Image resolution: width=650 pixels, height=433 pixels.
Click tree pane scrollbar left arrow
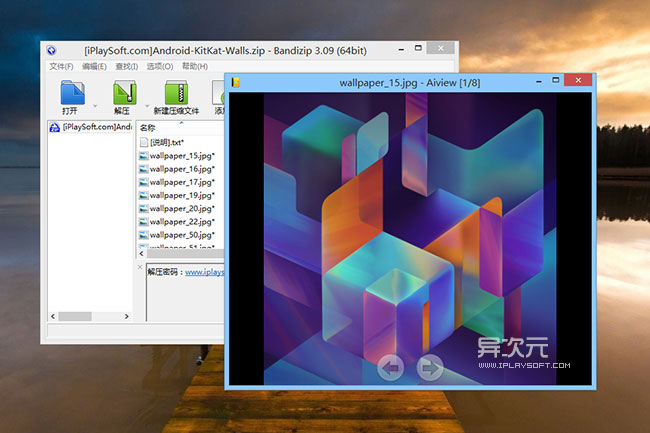(x=53, y=316)
